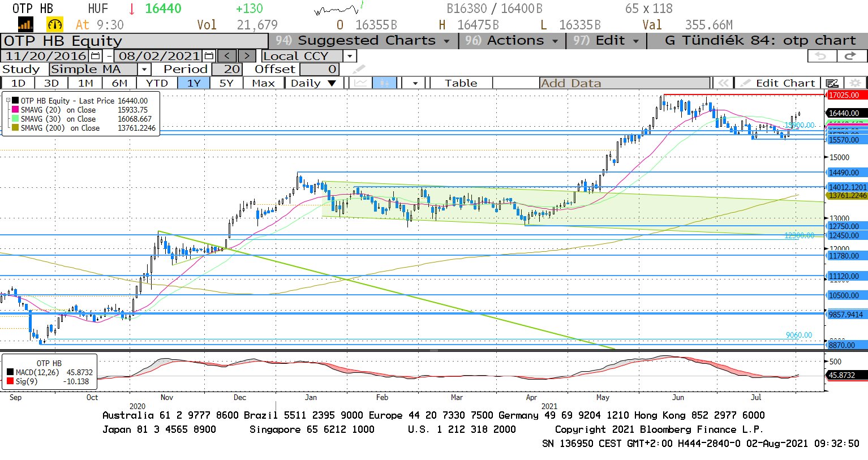Click the double left chevron icon
Image resolution: width=868 pixels, height=460 pixels.
point(723,83)
